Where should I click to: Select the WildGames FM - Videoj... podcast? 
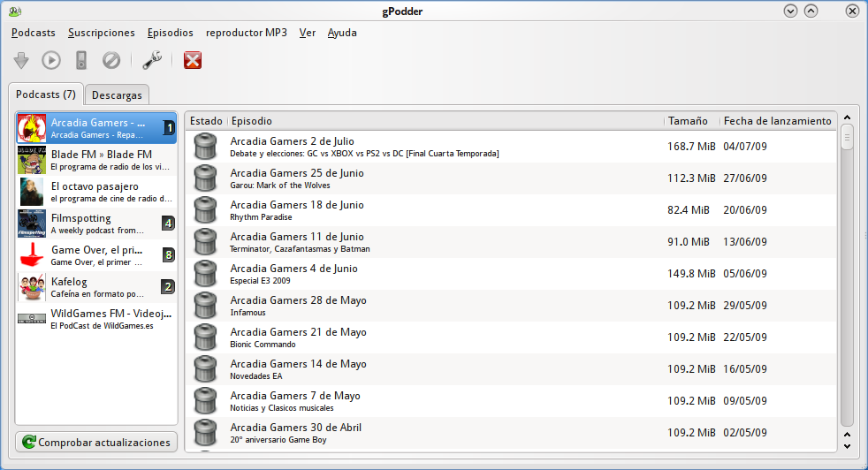[96, 319]
